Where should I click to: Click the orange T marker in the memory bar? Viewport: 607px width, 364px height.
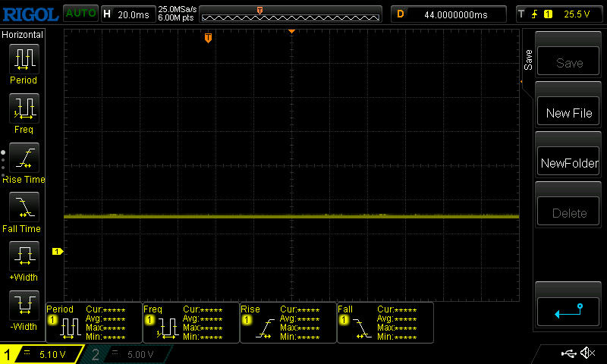[x=259, y=11]
